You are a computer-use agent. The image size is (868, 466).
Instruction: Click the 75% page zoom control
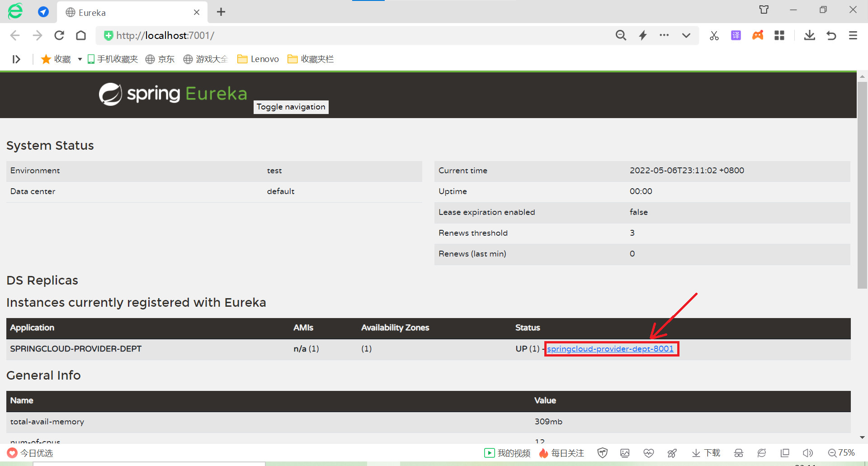coord(841,453)
